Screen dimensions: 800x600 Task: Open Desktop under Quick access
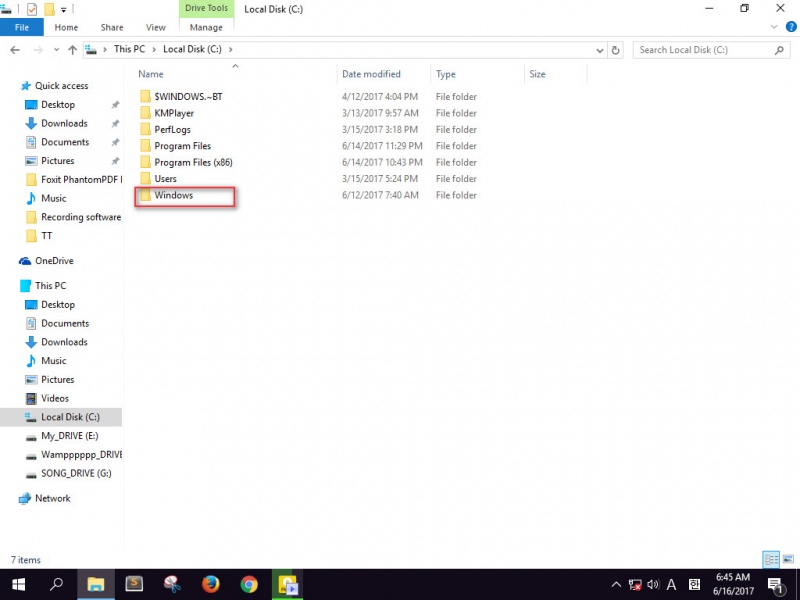click(58, 105)
